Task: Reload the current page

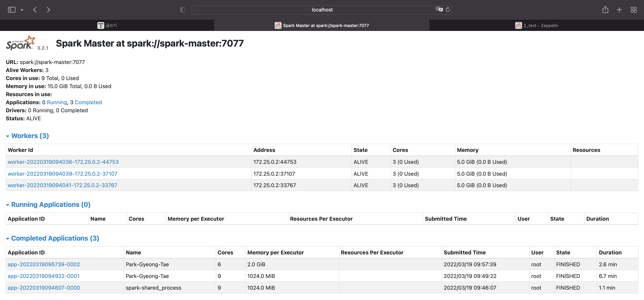Action: (x=448, y=10)
